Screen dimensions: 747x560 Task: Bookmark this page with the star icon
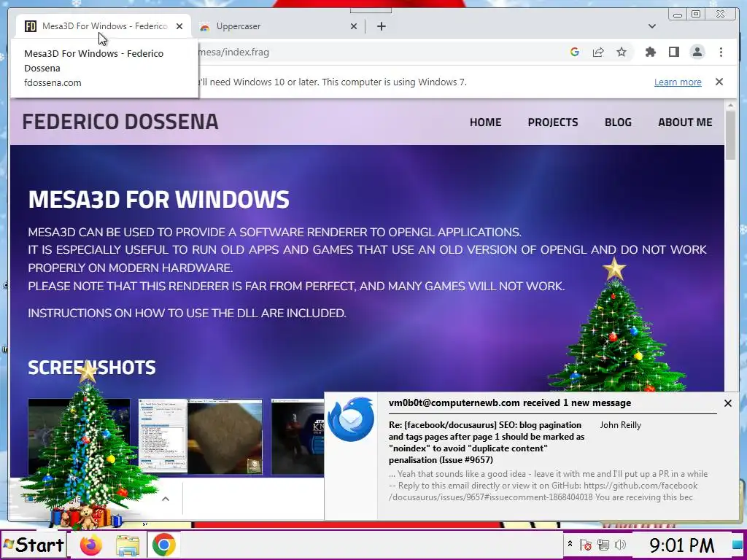[x=622, y=52]
